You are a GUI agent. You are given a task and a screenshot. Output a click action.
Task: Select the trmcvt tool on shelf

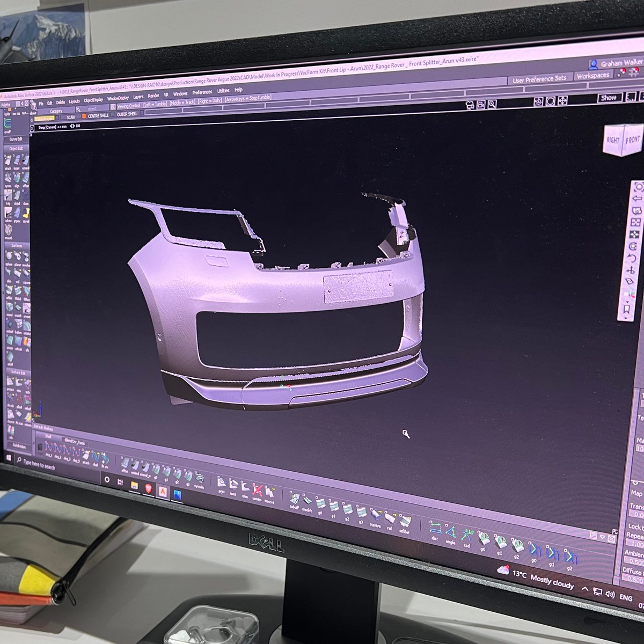(269, 494)
